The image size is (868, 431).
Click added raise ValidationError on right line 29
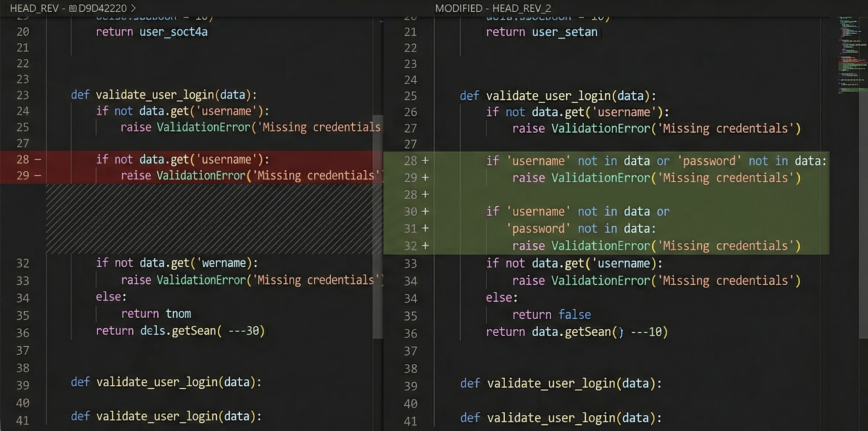[656, 178]
